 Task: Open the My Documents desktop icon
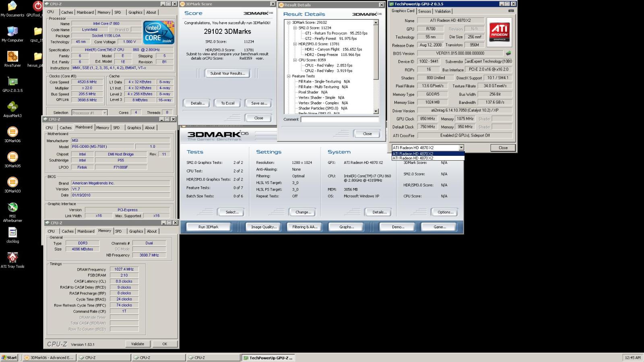coord(12,9)
